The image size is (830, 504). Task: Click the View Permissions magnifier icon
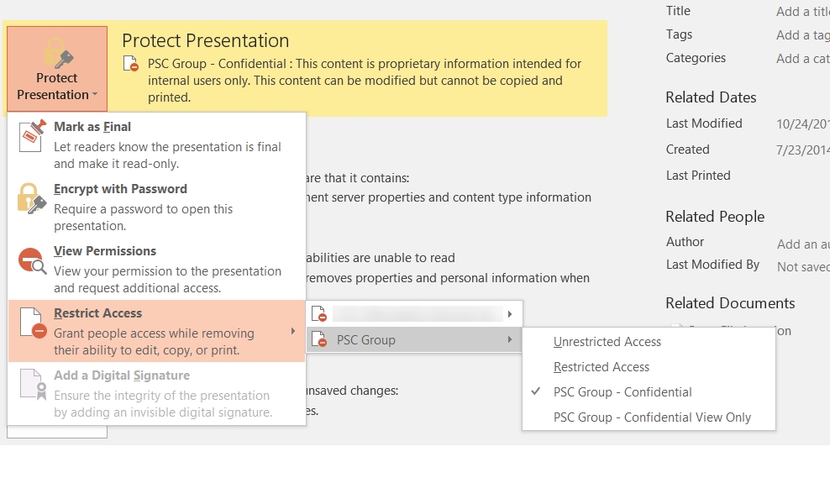point(32,260)
